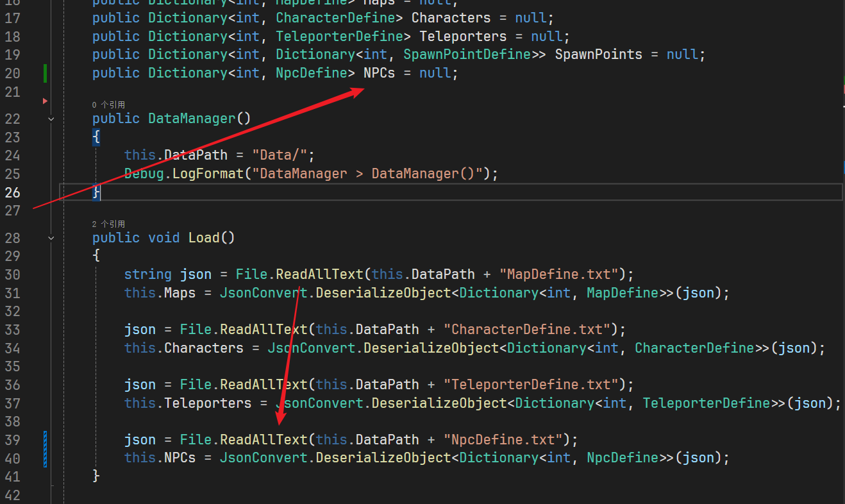Click the red deleted-lines triangle in the gutter
This screenshot has height=504, width=845.
point(45,101)
